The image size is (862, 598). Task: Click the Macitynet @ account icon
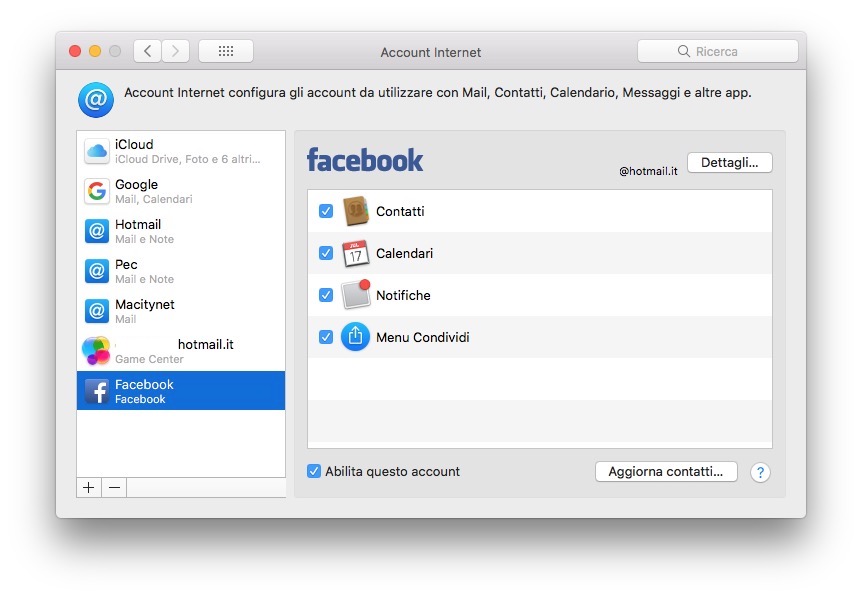[97, 311]
